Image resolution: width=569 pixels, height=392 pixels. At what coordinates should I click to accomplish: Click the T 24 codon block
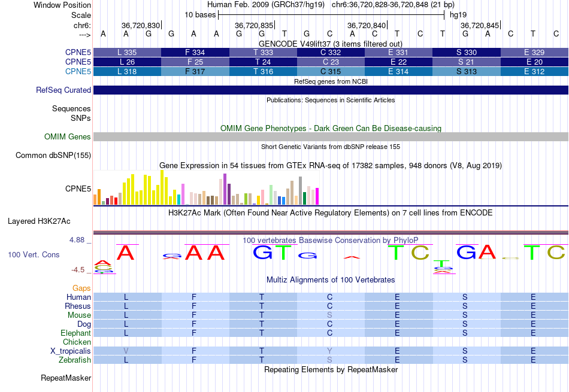click(x=263, y=62)
